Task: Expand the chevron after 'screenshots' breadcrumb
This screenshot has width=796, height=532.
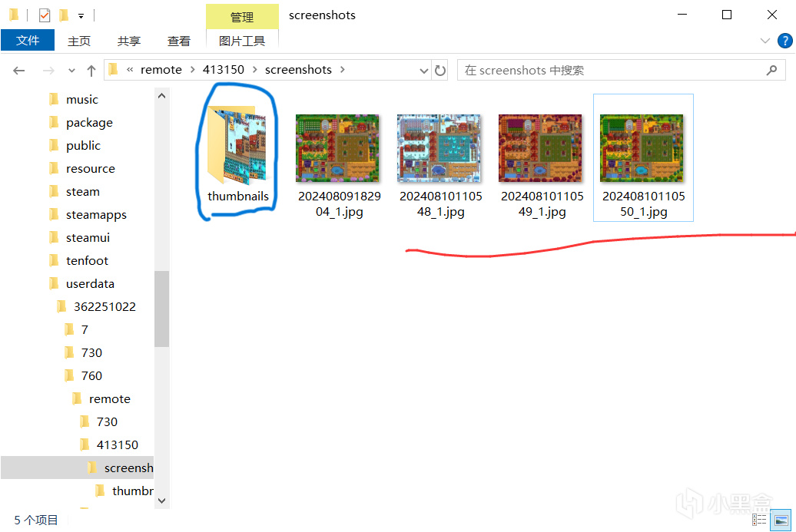Action: click(343, 70)
